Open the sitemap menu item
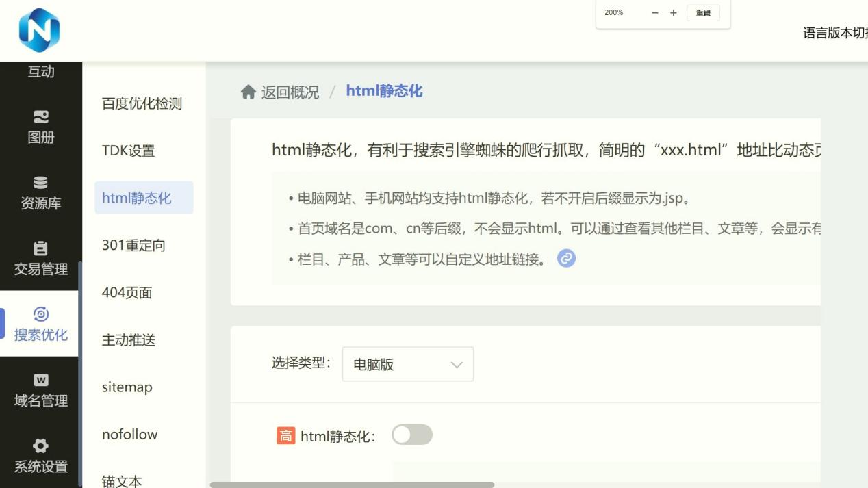Image resolution: width=868 pixels, height=488 pixels. coord(127,387)
